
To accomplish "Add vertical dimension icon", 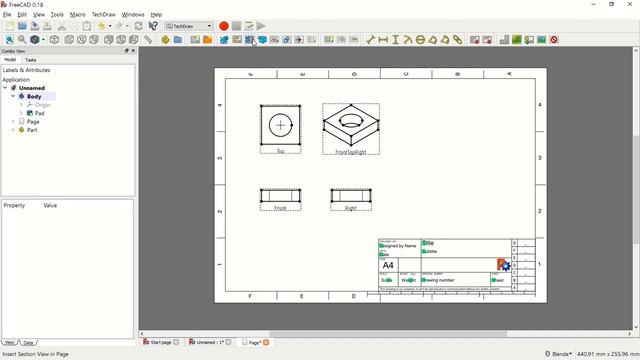I will 396,40.
